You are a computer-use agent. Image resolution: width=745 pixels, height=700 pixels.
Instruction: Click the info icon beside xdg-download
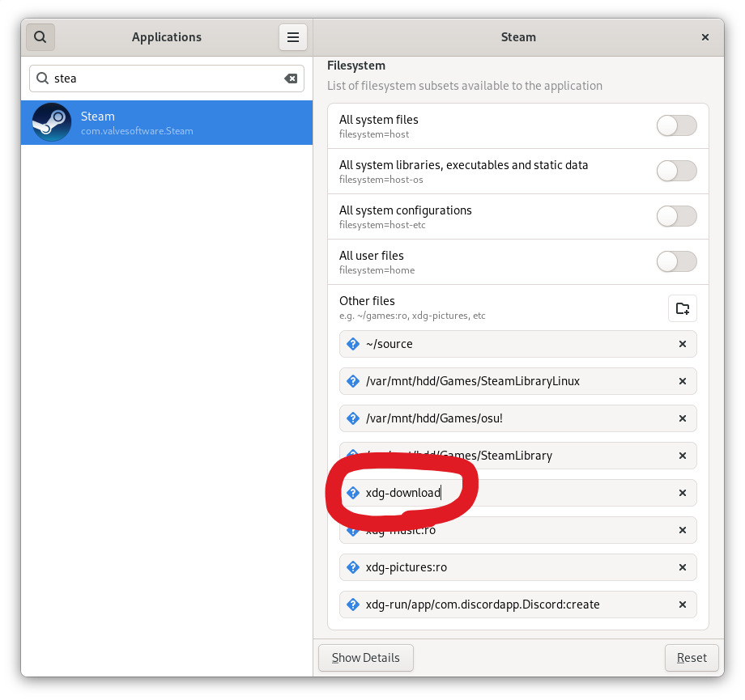coord(353,493)
